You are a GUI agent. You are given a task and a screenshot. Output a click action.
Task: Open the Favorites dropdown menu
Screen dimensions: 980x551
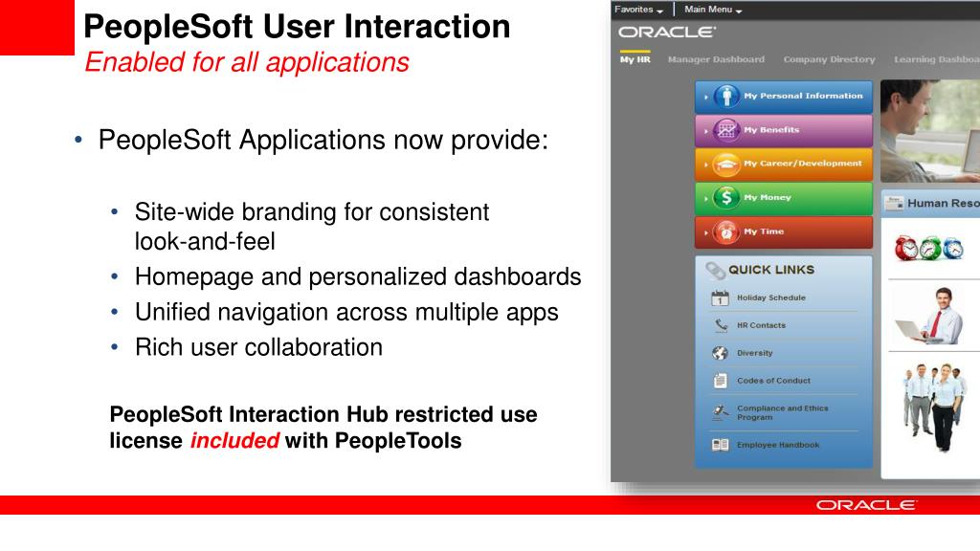point(638,10)
